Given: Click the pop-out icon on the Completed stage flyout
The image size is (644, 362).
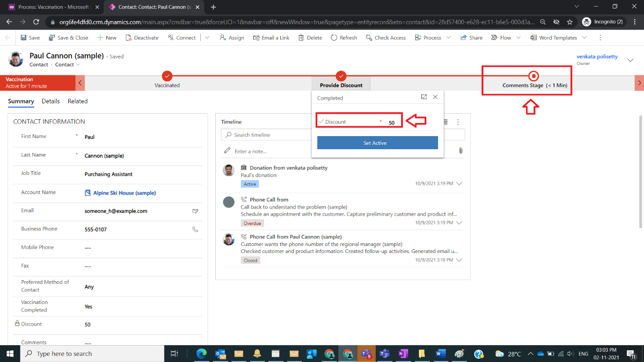Looking at the screenshot, I should [x=424, y=97].
